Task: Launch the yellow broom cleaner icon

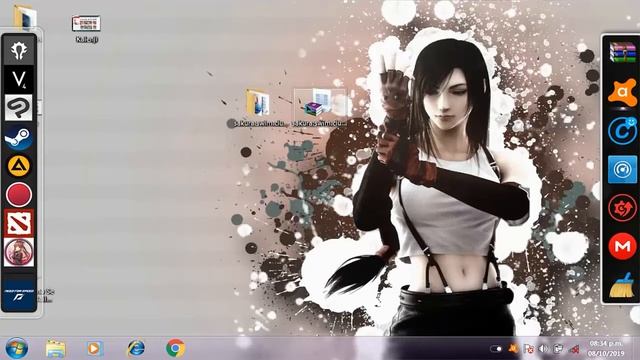Action: [x=622, y=285]
